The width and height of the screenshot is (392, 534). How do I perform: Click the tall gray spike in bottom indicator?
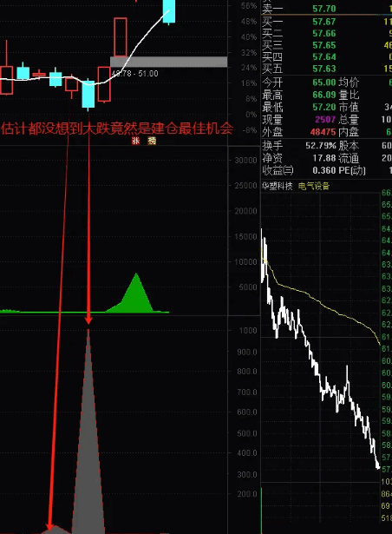[x=88, y=431]
